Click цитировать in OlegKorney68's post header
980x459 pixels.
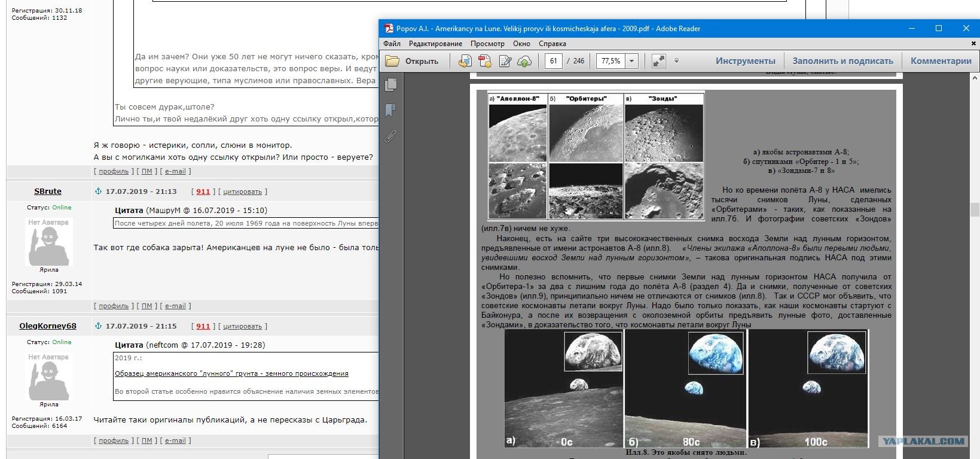pos(242,326)
